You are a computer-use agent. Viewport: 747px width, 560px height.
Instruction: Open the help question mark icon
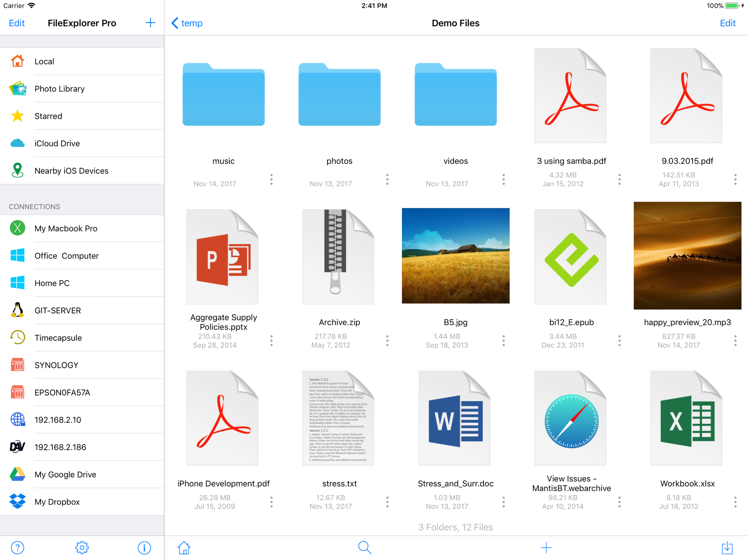[18, 548]
